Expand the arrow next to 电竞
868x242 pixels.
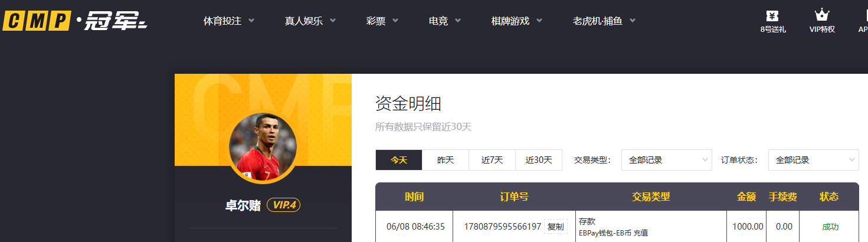(458, 21)
